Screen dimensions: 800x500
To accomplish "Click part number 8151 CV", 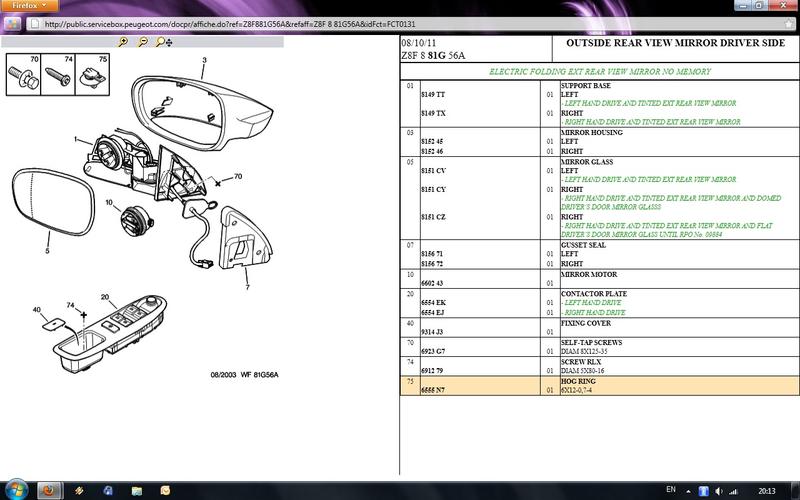I will [434, 171].
